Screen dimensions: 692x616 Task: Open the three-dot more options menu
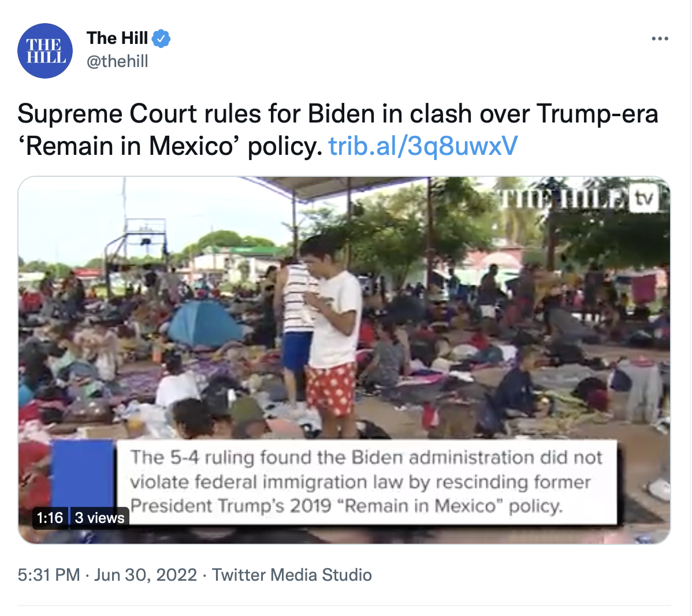660,39
